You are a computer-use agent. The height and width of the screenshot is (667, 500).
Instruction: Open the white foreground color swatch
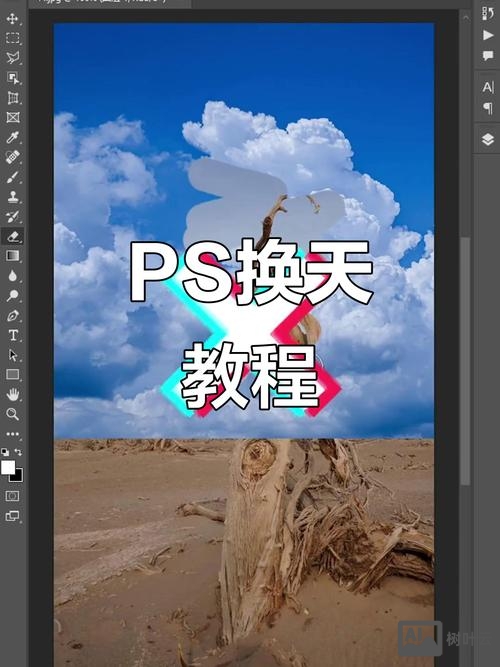pos(7,467)
